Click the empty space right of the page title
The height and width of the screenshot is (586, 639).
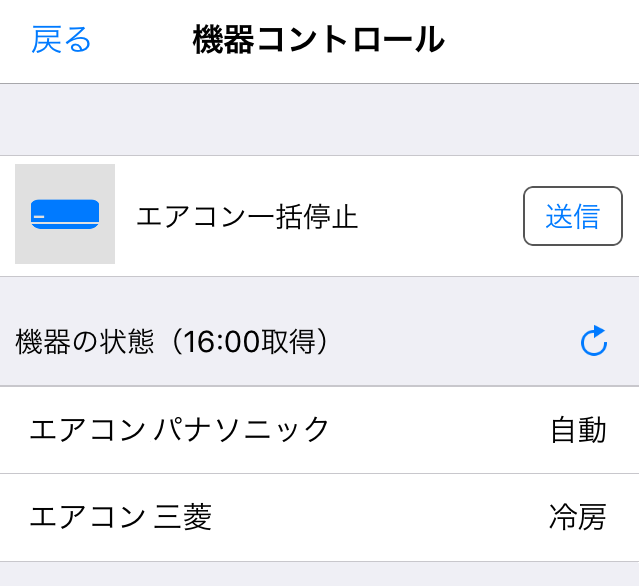(540, 40)
